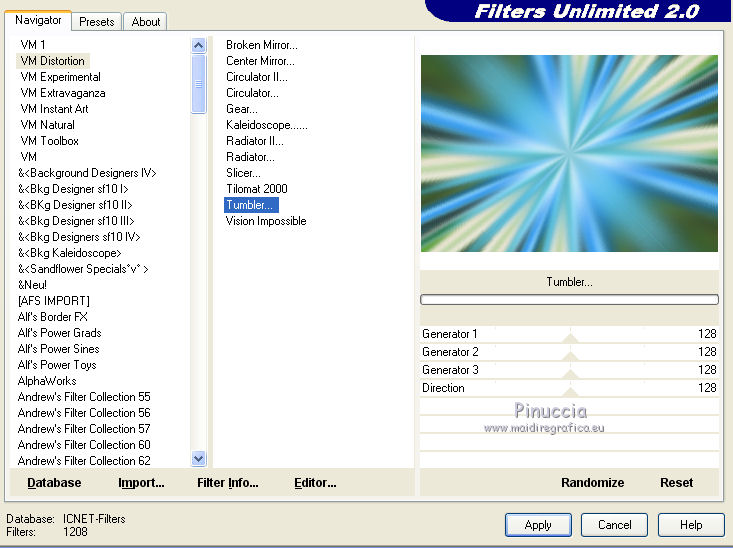
Task: Open the About tab
Action: tap(145, 22)
